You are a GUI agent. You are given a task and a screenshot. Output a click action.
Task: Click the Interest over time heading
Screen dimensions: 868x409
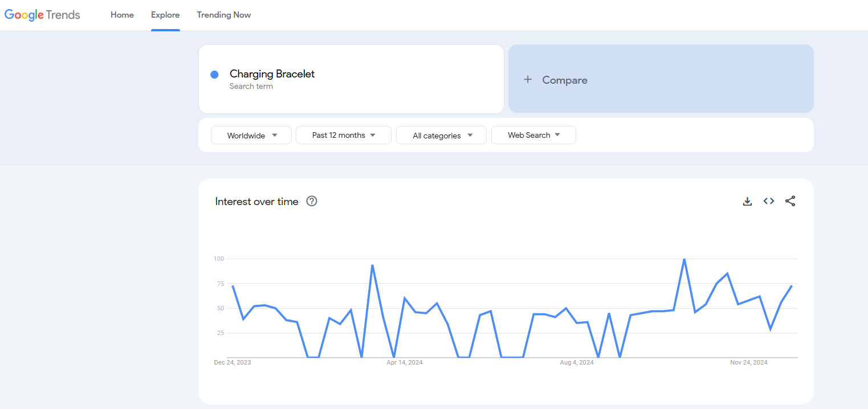click(x=256, y=202)
